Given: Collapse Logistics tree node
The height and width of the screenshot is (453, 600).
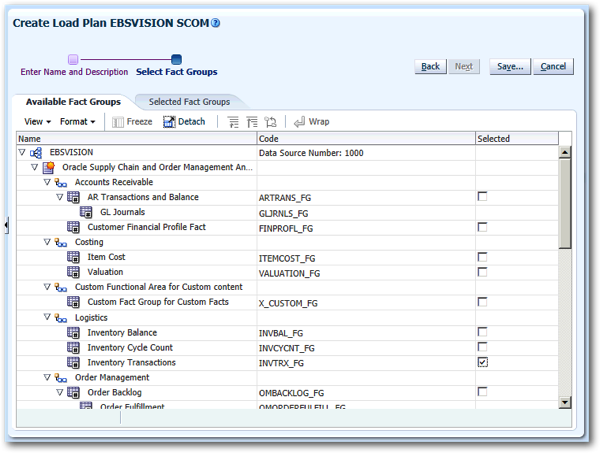Looking at the screenshot, I should pyautogui.click(x=47, y=317).
